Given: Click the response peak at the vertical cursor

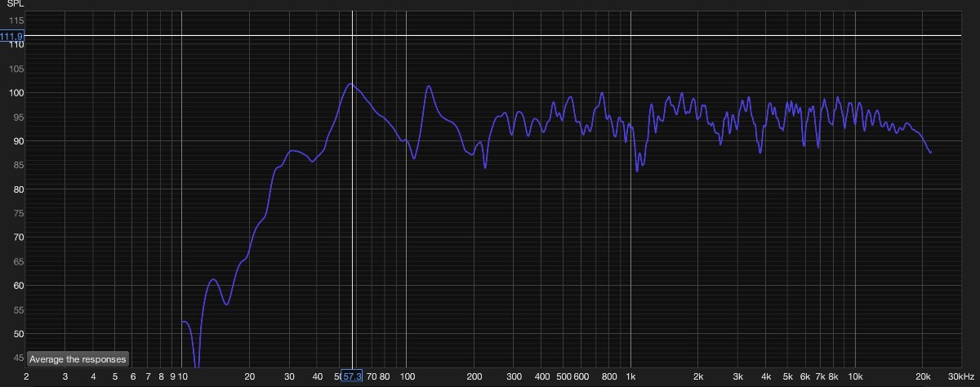Looking at the screenshot, I should [x=351, y=84].
